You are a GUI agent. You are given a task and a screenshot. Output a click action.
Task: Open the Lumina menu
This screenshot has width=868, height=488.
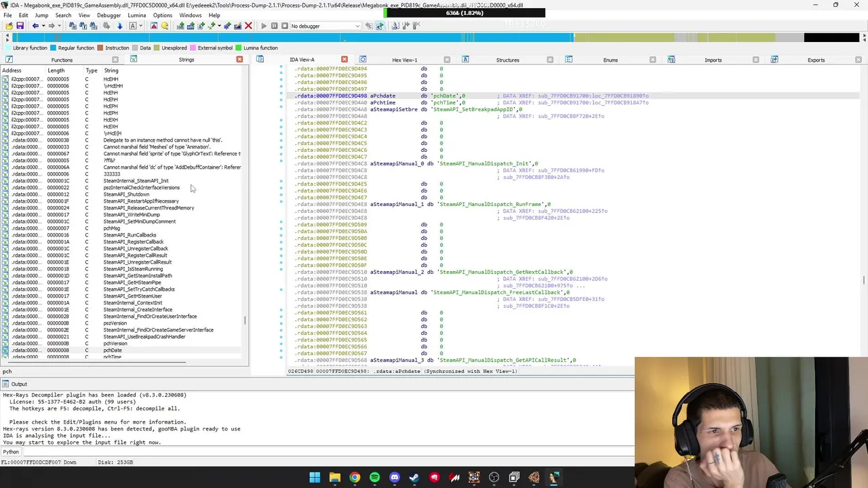(x=136, y=15)
